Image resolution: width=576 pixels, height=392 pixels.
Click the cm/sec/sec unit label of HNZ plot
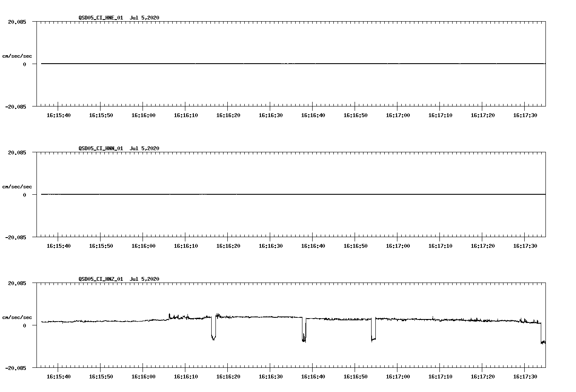[17, 317]
